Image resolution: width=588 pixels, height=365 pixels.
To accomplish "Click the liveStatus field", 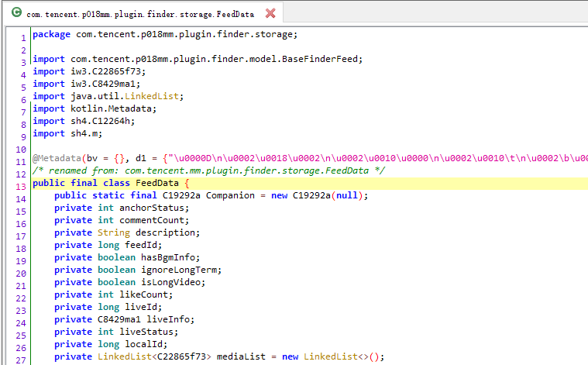I will pyautogui.click(x=146, y=331).
